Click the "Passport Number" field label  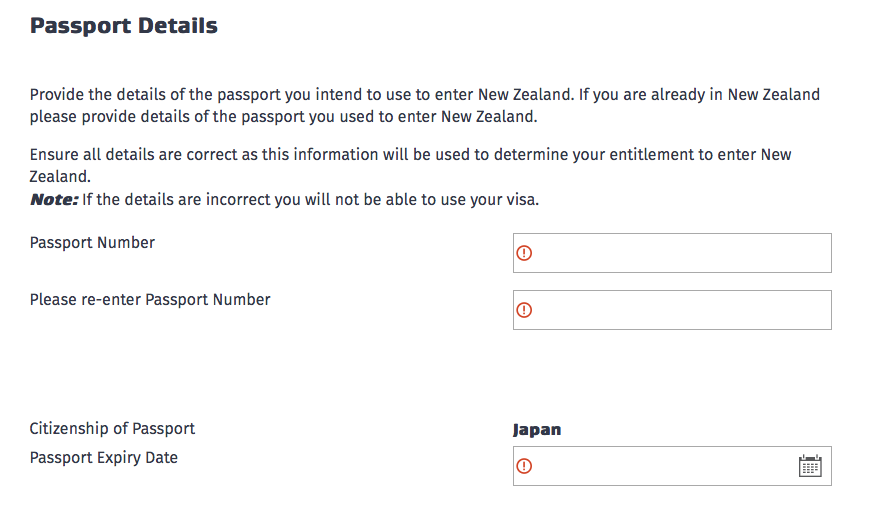[92, 243]
